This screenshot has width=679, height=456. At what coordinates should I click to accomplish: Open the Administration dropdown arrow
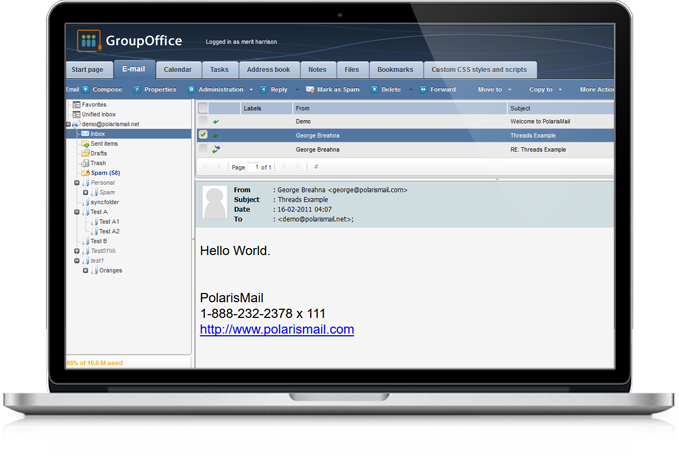(251, 90)
